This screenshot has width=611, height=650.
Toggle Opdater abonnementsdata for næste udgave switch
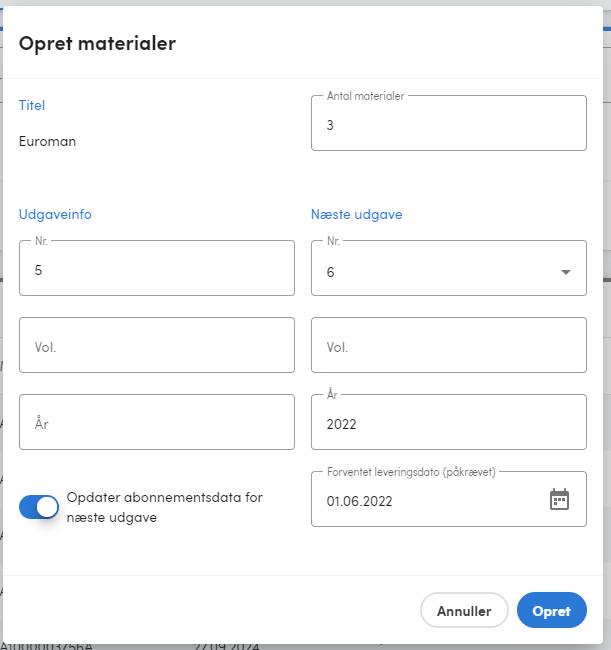tap(39, 507)
